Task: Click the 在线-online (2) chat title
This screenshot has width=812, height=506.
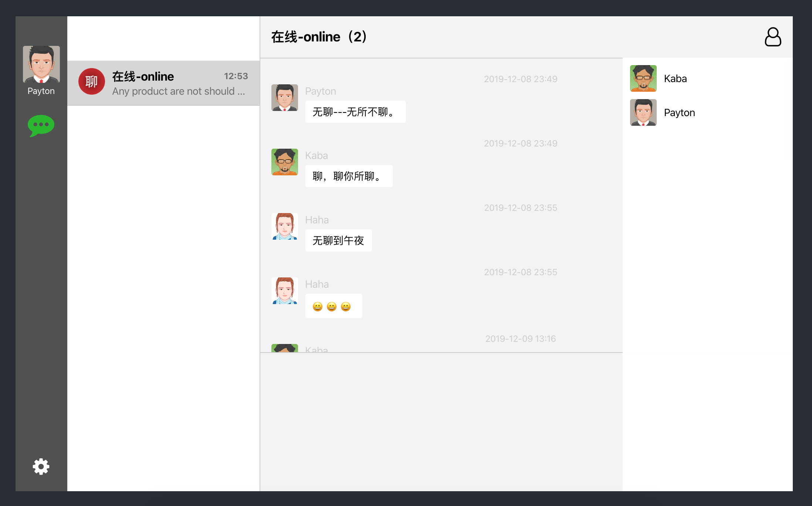Action: pyautogui.click(x=319, y=37)
